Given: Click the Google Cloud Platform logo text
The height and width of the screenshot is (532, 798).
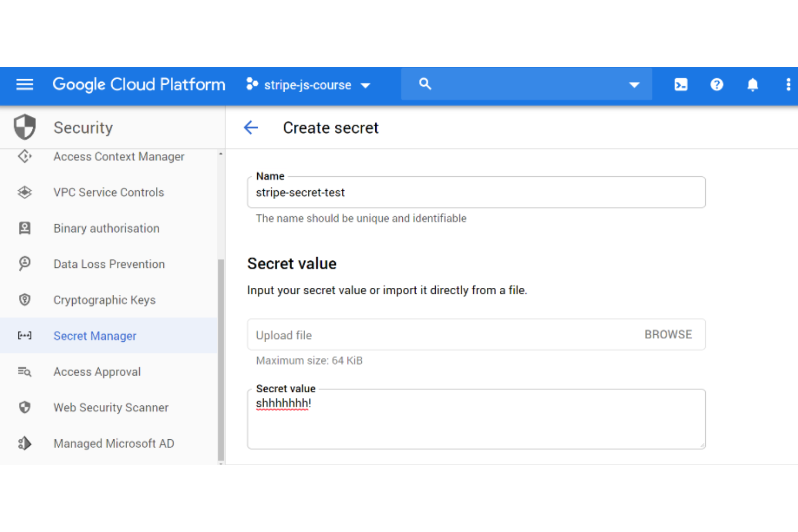Looking at the screenshot, I should (139, 85).
